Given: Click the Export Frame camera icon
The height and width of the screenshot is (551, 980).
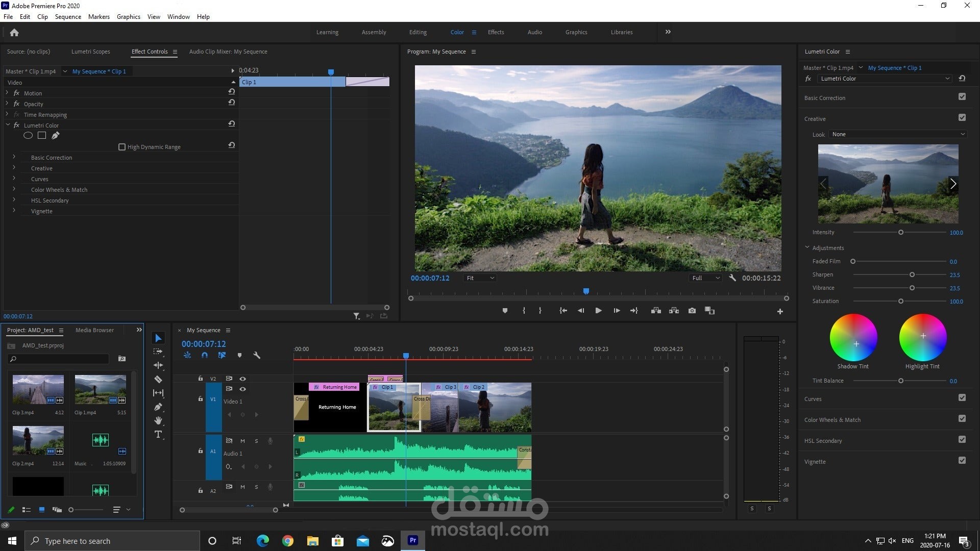Looking at the screenshot, I should [692, 310].
